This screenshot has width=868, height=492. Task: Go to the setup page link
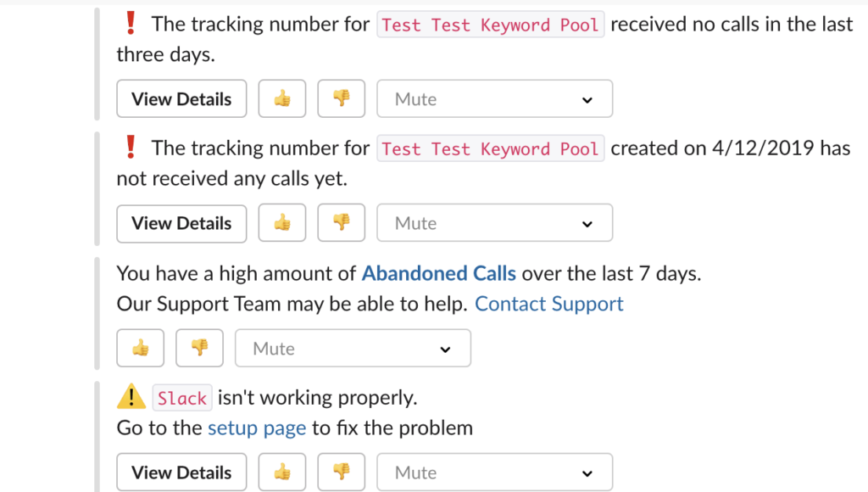click(x=257, y=428)
